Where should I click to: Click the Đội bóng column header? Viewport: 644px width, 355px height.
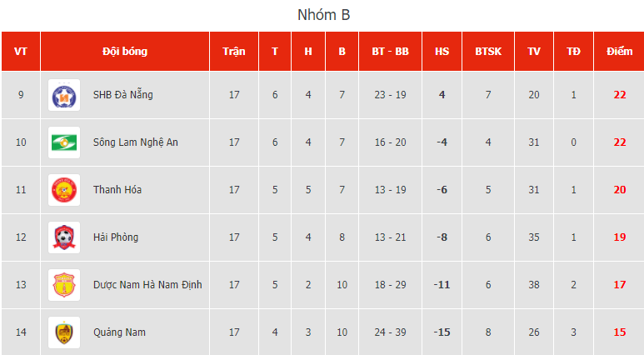125,52
